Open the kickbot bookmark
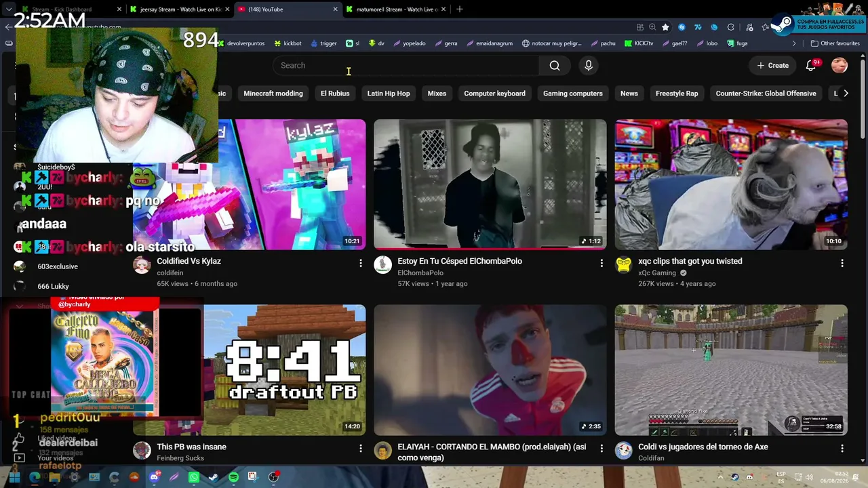 pyautogui.click(x=288, y=43)
